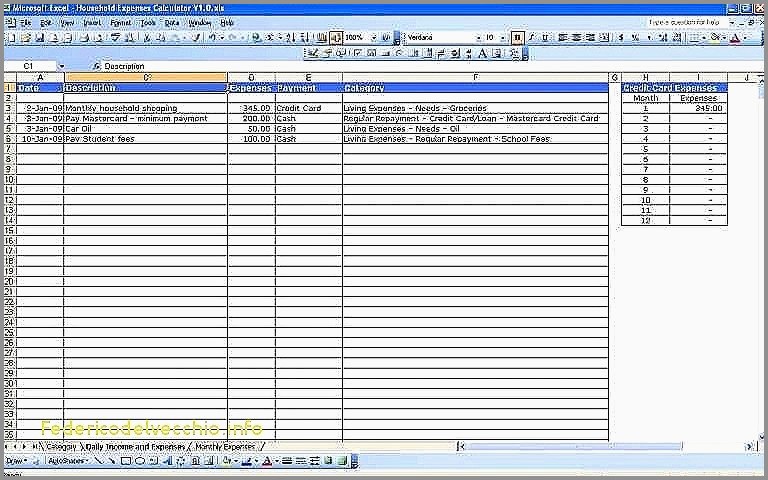Switch to the Monthly Expenses sheet tab

pos(225,446)
